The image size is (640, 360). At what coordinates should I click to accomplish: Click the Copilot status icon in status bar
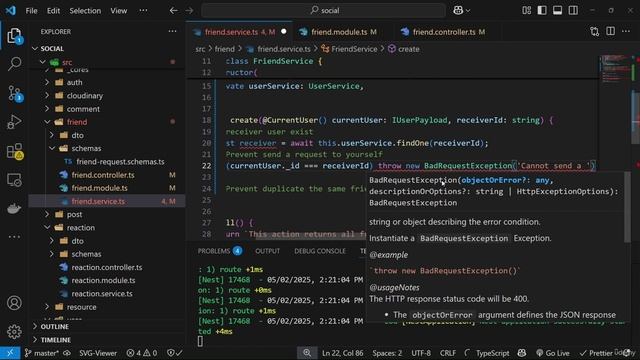coord(522,353)
